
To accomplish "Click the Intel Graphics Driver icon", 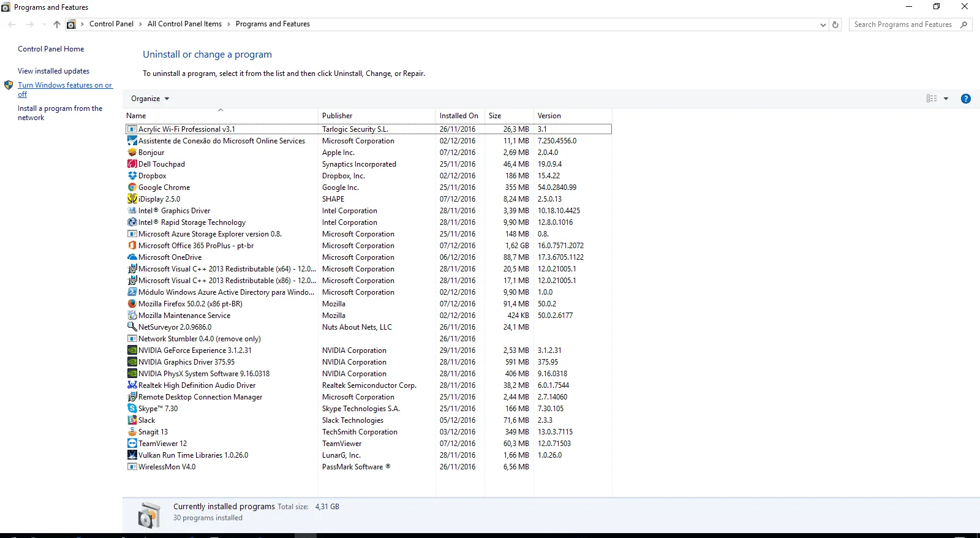I will [x=132, y=211].
